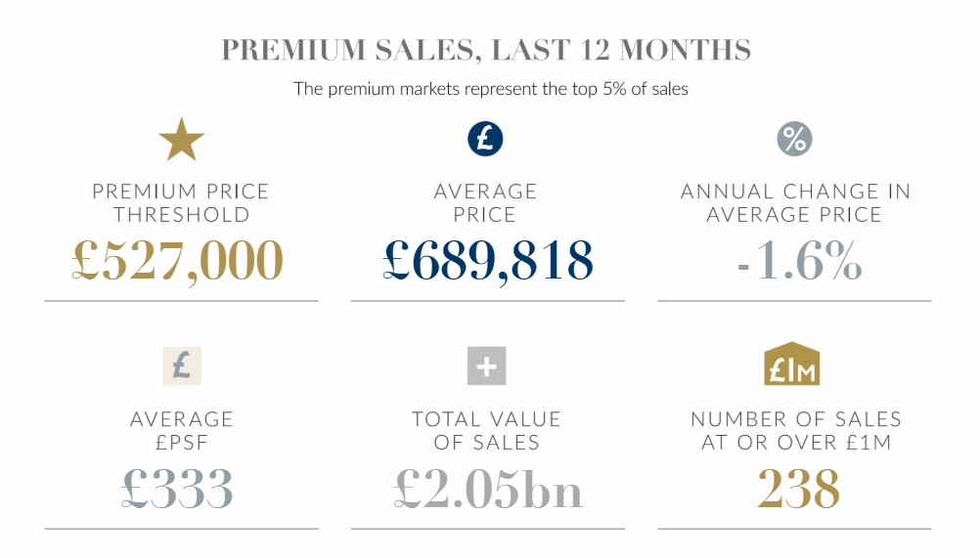Click the navy pound sign circle icon
980x558 pixels.
tap(486, 139)
